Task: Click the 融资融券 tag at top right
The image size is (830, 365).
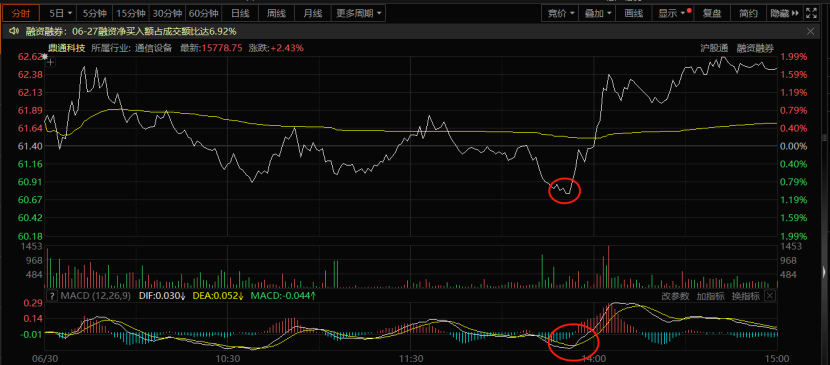Action: [756, 48]
